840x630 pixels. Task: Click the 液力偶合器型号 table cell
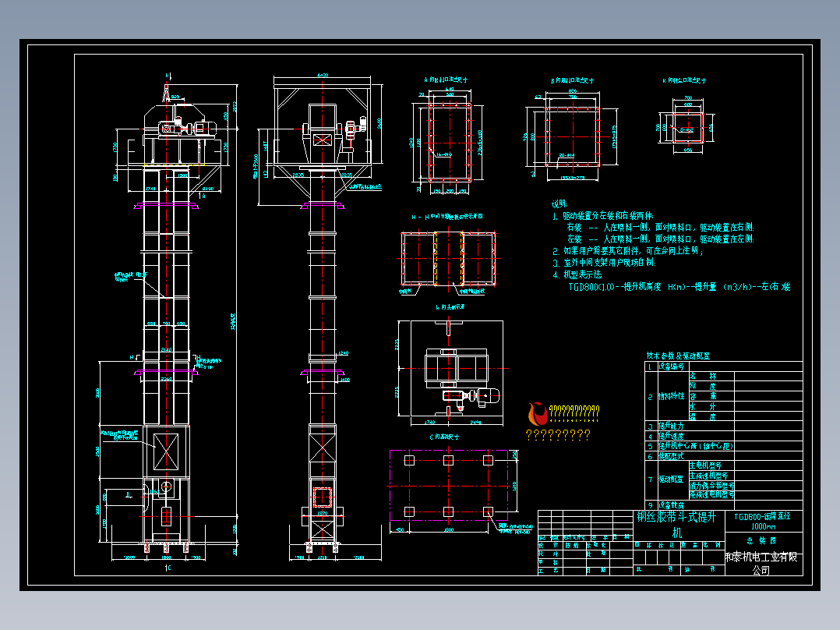pyautogui.click(x=711, y=485)
